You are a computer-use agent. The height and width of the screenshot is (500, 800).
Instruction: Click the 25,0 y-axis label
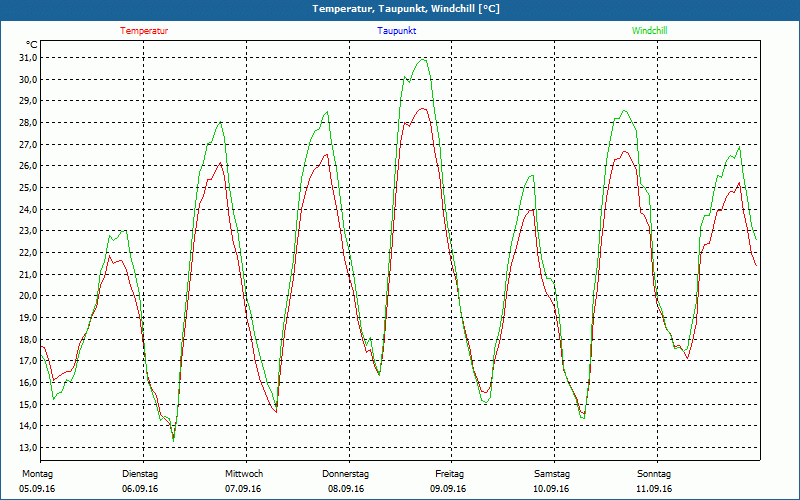[x=28, y=188]
